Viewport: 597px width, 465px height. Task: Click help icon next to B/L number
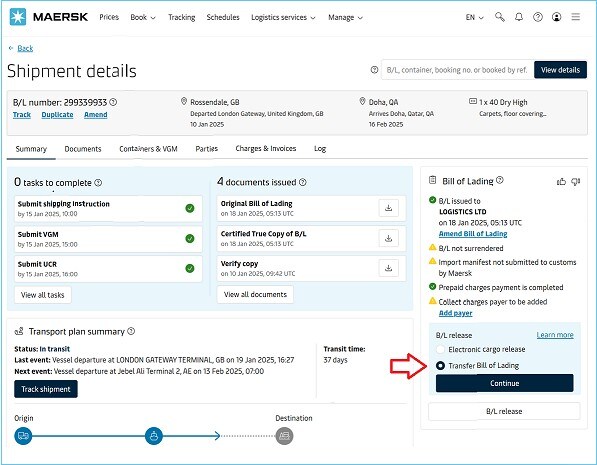[x=113, y=102]
